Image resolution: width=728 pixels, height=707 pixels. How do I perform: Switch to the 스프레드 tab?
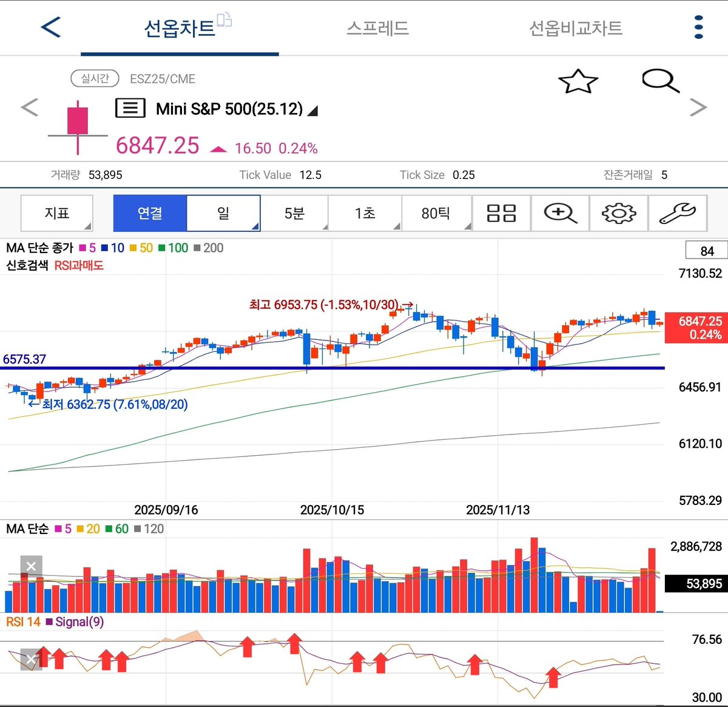377,27
